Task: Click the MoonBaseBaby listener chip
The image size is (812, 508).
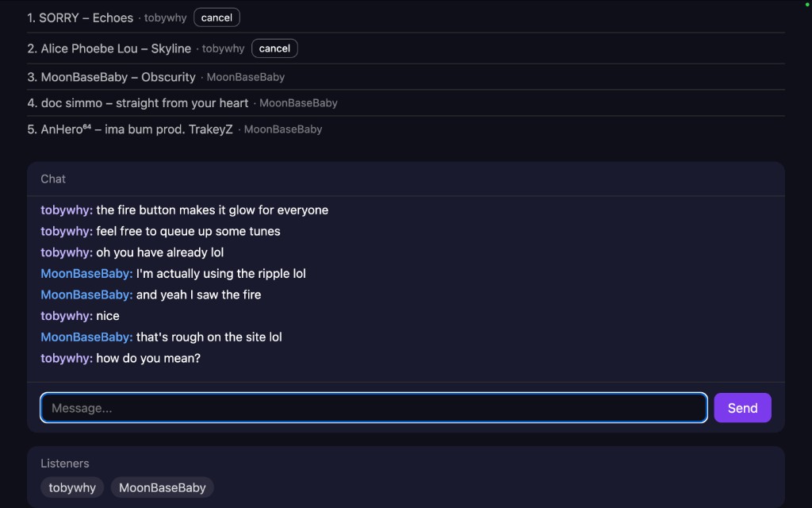Action: (x=163, y=487)
